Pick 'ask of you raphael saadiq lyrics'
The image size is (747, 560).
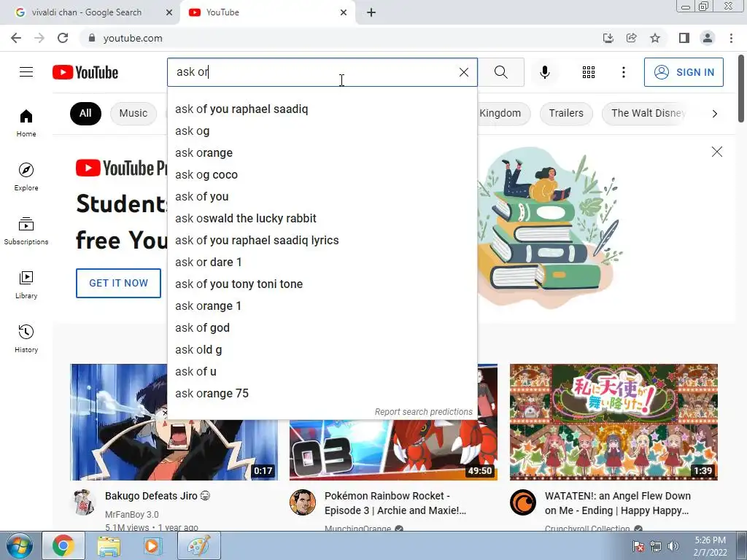(x=322, y=241)
